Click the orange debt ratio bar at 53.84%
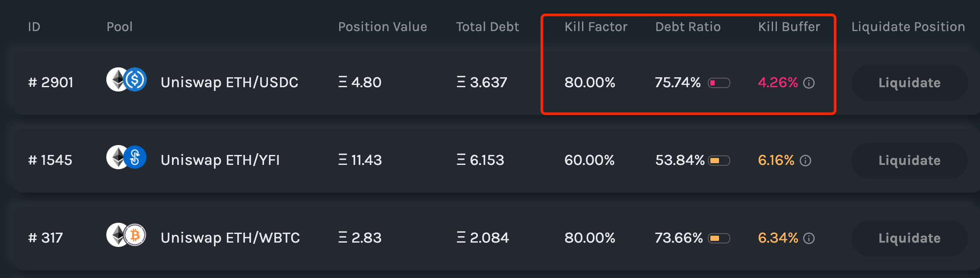Image resolution: width=980 pixels, height=278 pixels. click(719, 161)
